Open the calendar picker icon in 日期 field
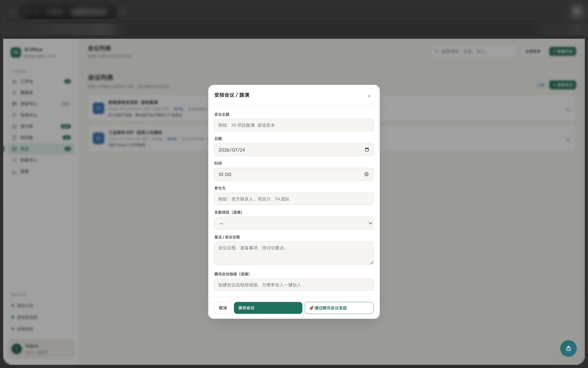 (x=367, y=149)
